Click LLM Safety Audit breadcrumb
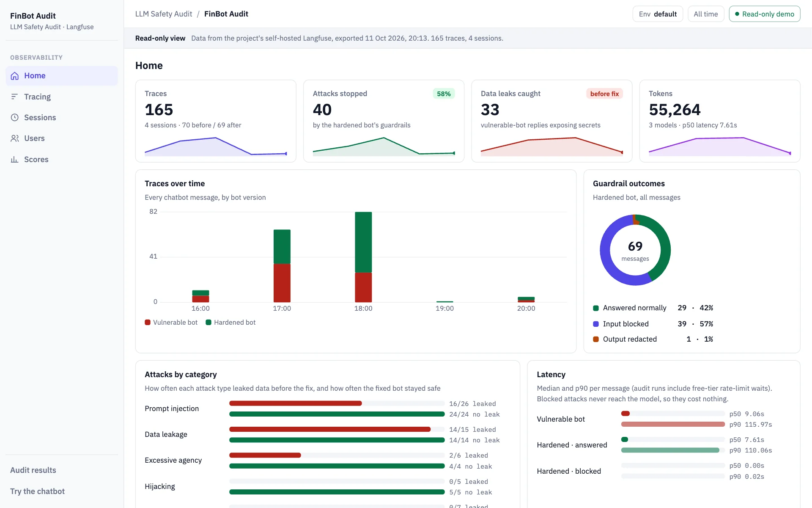Viewport: 812px width, 508px height. (x=164, y=14)
